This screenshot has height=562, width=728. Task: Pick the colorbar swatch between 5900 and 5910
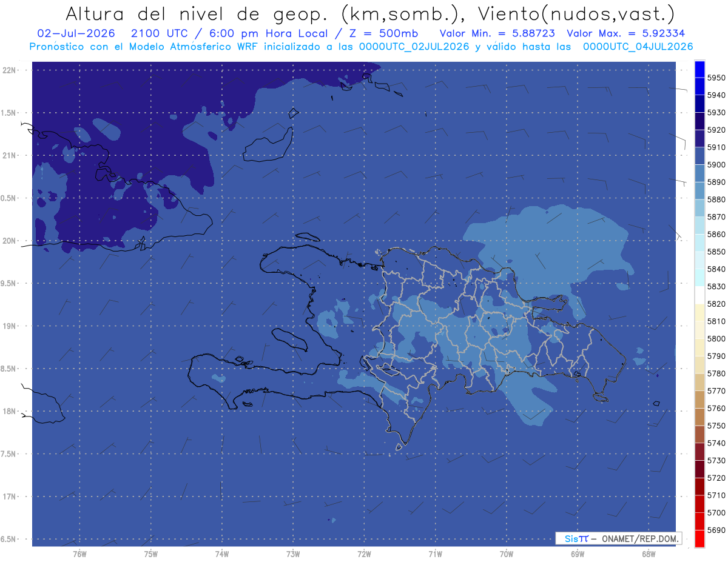pyautogui.click(x=699, y=156)
